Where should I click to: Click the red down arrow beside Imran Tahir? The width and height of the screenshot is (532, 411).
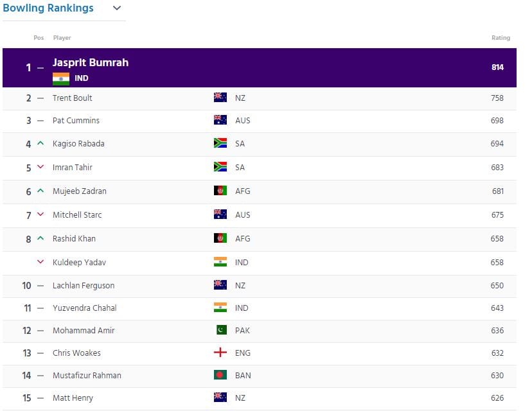tap(40, 167)
